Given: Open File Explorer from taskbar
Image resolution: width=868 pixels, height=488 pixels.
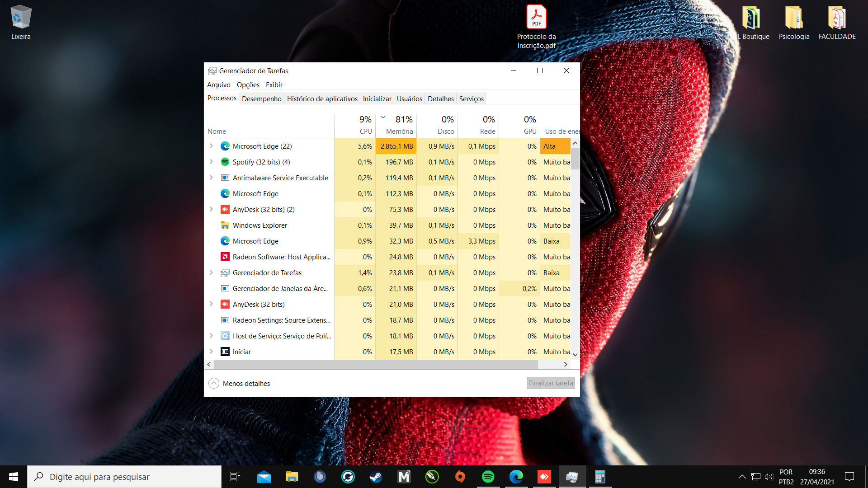Looking at the screenshot, I should [x=292, y=477].
